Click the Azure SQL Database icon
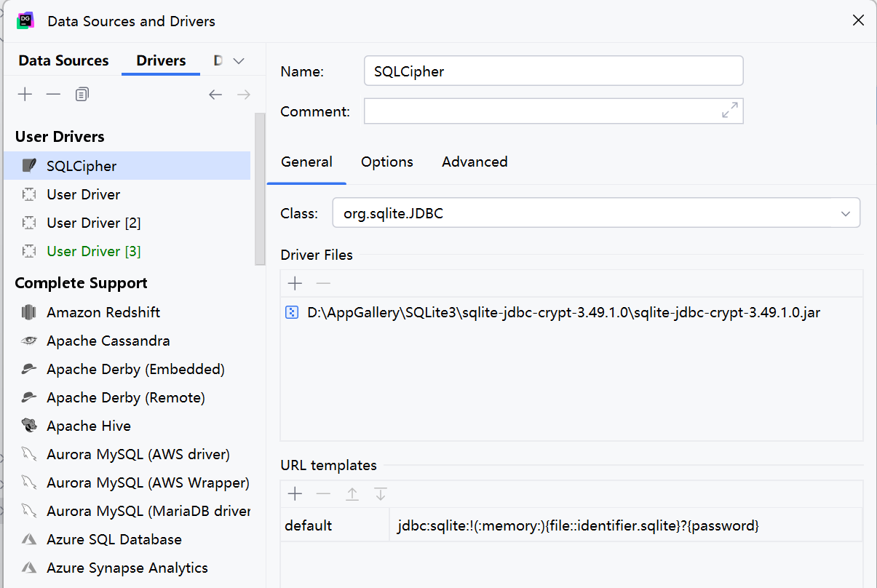This screenshot has width=877, height=588. point(29,539)
